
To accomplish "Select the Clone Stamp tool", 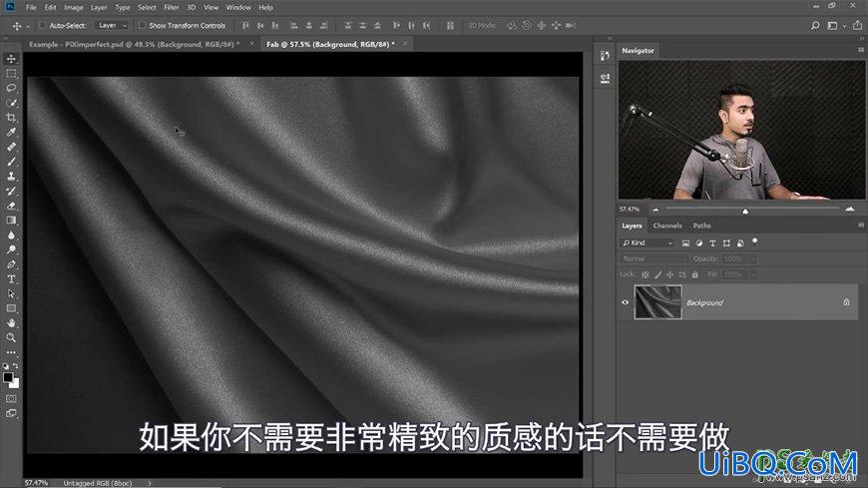I will click(11, 177).
